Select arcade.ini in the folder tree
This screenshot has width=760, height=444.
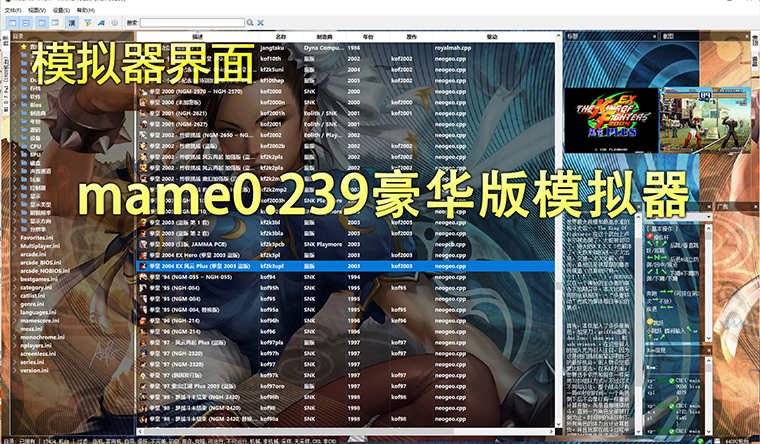[x=33, y=254]
